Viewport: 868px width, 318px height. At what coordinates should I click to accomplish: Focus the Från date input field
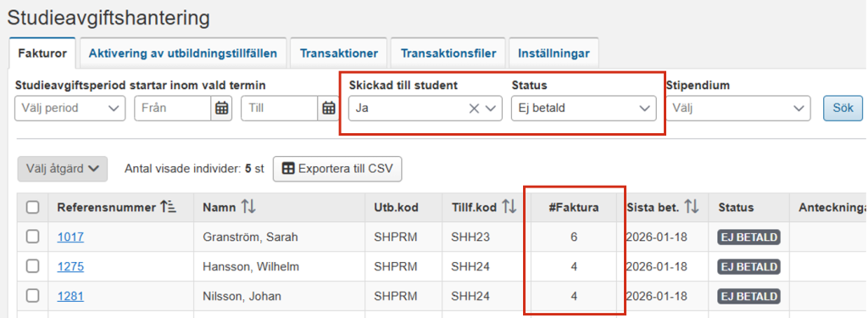click(x=173, y=108)
